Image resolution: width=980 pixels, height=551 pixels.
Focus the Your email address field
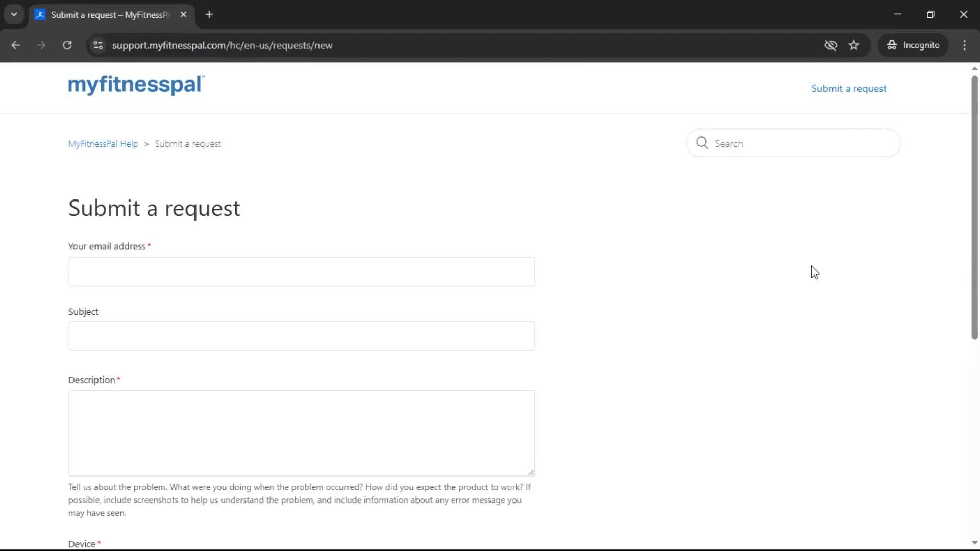pos(302,271)
